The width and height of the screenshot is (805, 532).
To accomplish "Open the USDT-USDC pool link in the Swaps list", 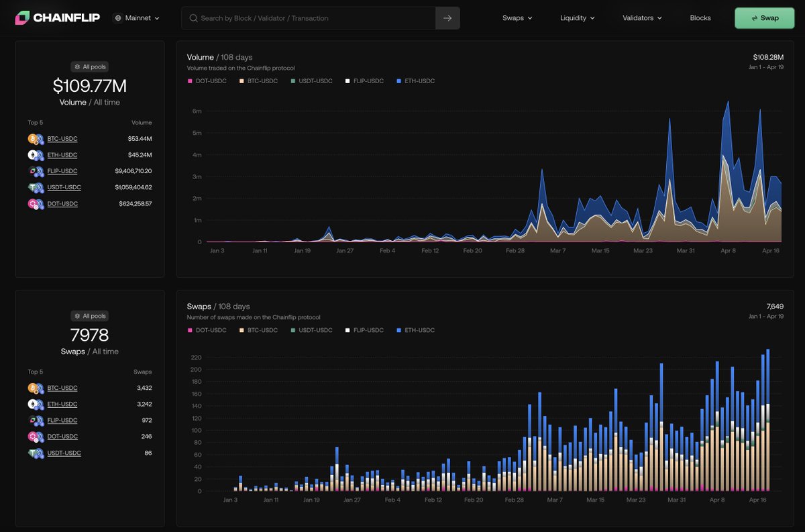I will (x=64, y=453).
